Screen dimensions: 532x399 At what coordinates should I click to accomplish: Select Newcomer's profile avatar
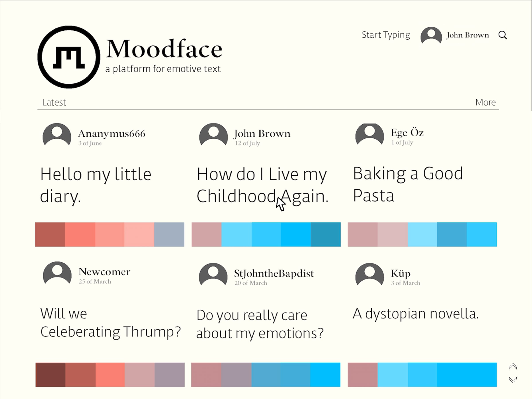pos(57,273)
